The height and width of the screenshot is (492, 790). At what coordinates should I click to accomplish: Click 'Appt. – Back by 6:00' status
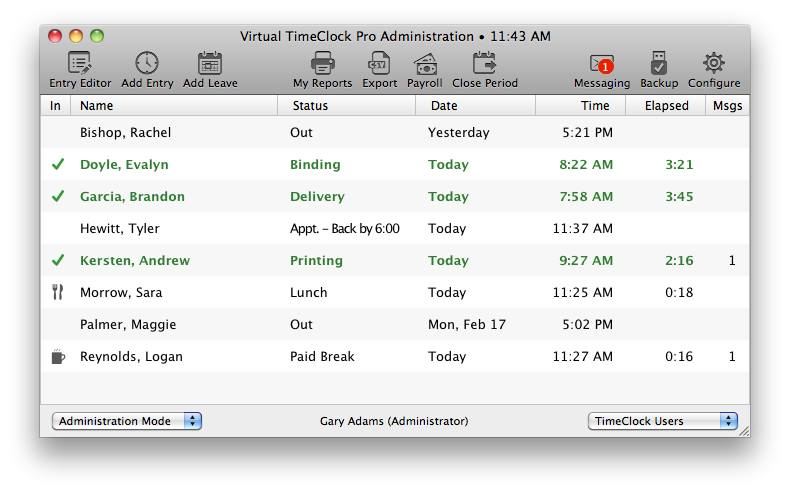pos(345,229)
